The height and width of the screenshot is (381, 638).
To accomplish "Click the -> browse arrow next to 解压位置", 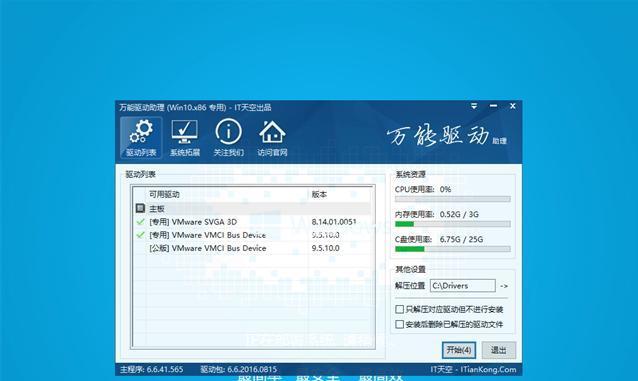I will [504, 286].
